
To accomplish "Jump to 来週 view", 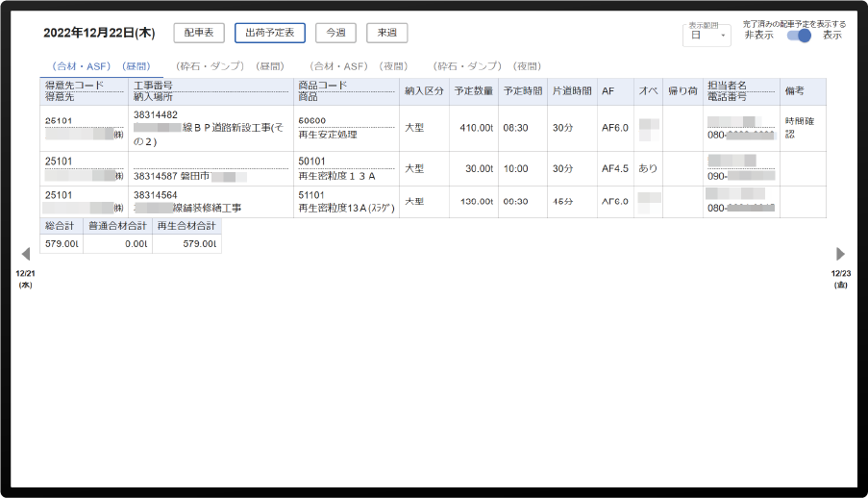I will [x=386, y=33].
